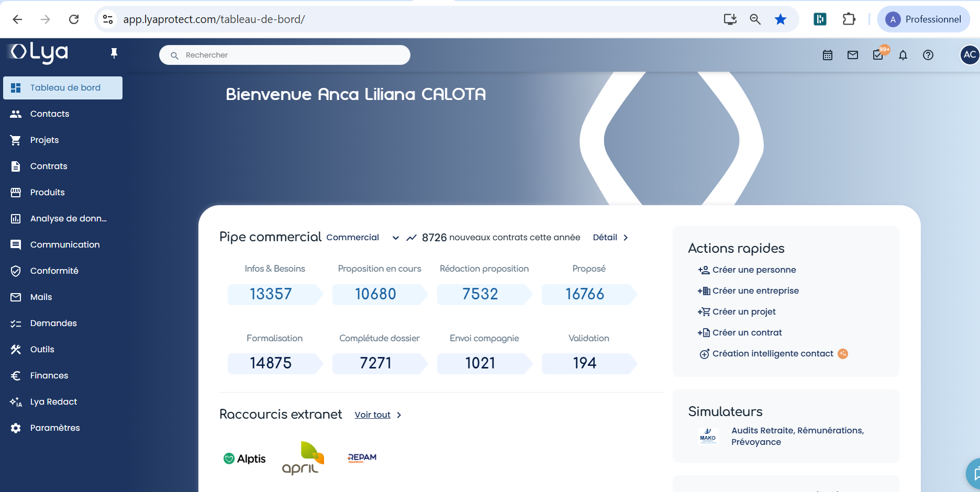
Task: Select Lya Redact in the sidebar
Action: tap(53, 401)
